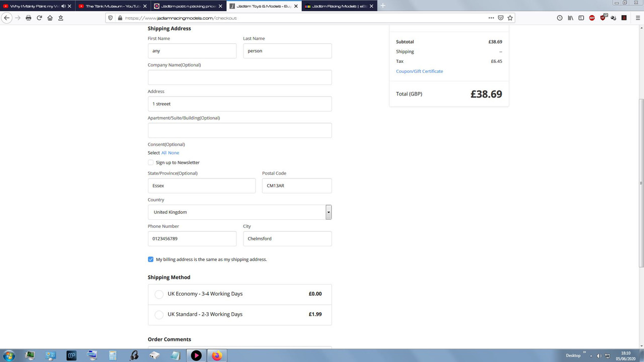Screen dimensions: 644x362
Task: Open the calculator icon in taskbar
Action: [x=113, y=355]
